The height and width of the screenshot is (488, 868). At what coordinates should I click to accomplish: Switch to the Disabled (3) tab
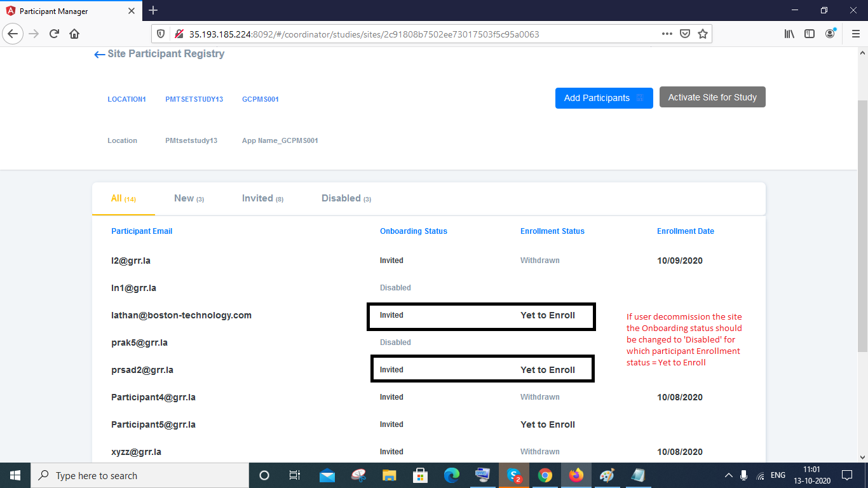pos(346,198)
